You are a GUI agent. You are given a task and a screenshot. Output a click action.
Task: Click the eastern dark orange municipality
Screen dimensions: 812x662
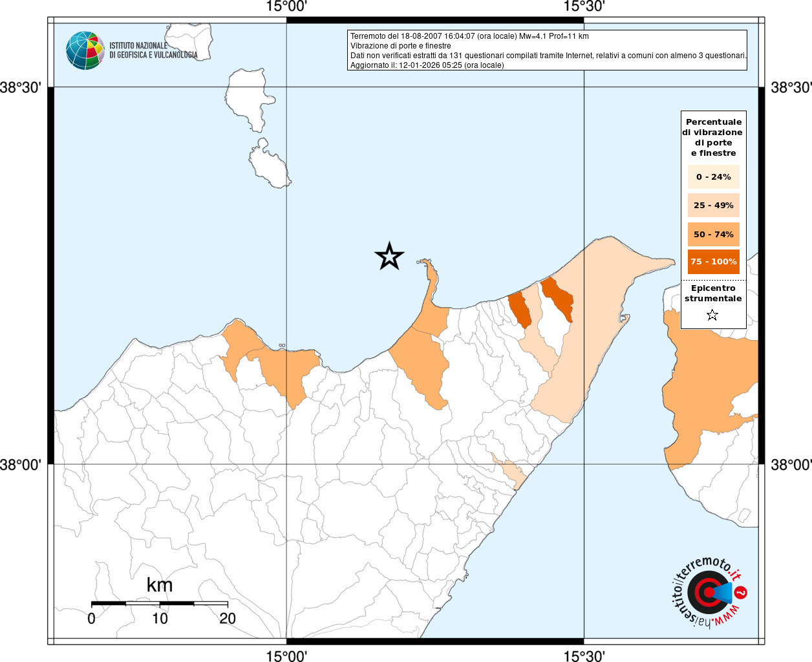pos(557,297)
